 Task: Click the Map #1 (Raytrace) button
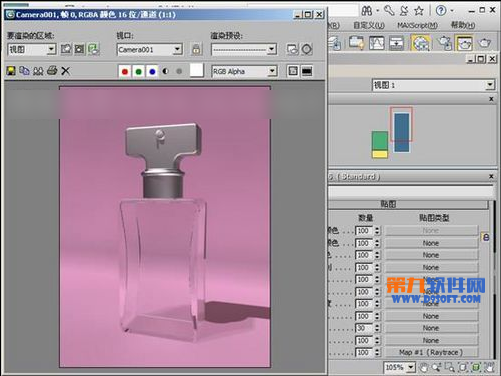tap(431, 352)
